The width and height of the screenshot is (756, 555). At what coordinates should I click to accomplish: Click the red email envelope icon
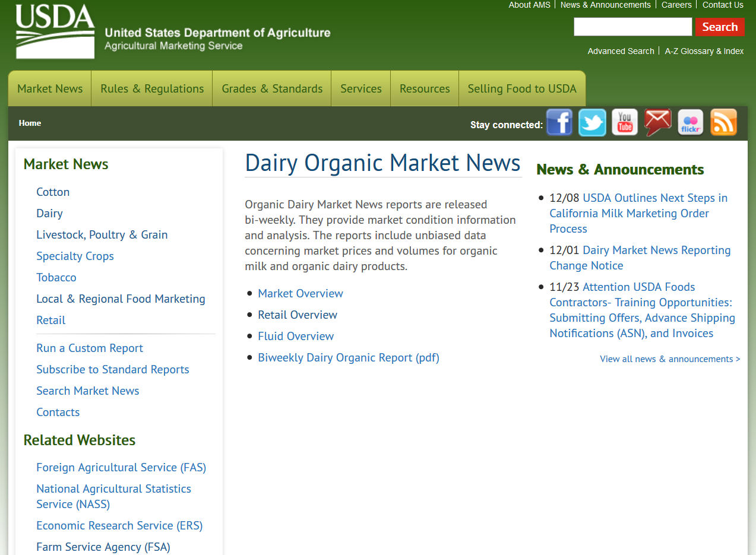(658, 122)
